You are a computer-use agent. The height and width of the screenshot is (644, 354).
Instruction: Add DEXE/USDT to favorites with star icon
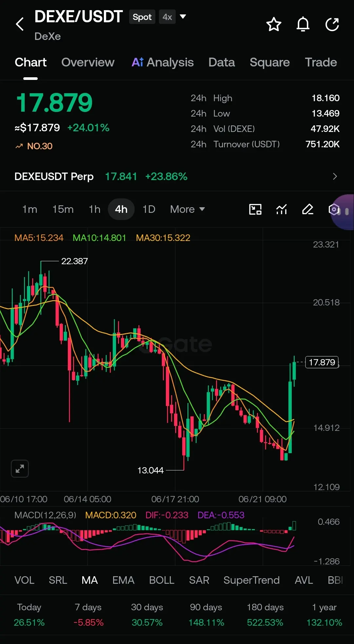[x=274, y=24]
